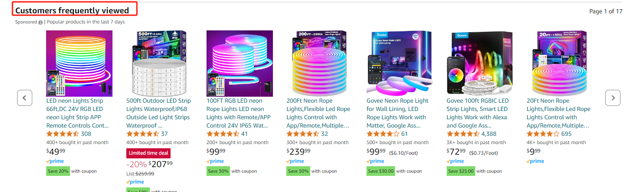
Task: Open Govee 100ft RGBIC LED Strip Lights link
Action: 479,113
